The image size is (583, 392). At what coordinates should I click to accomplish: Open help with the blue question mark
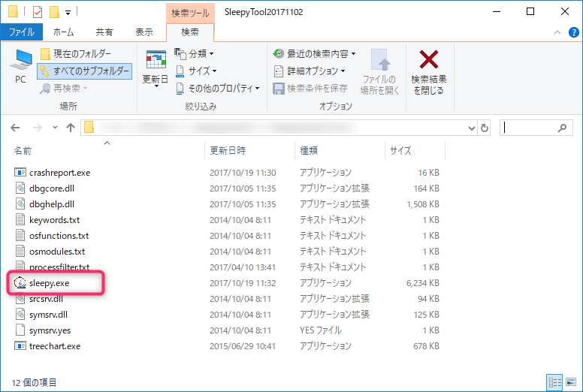pyautogui.click(x=573, y=32)
